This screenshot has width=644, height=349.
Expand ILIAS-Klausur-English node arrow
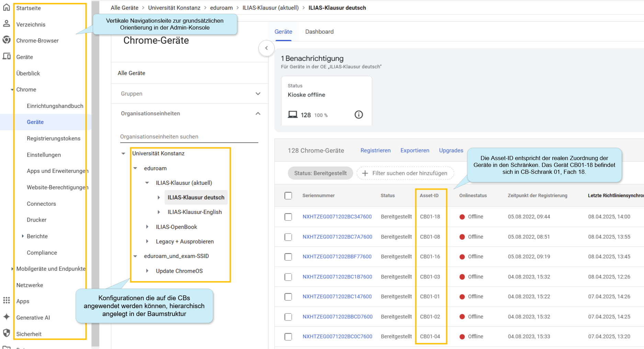click(159, 212)
